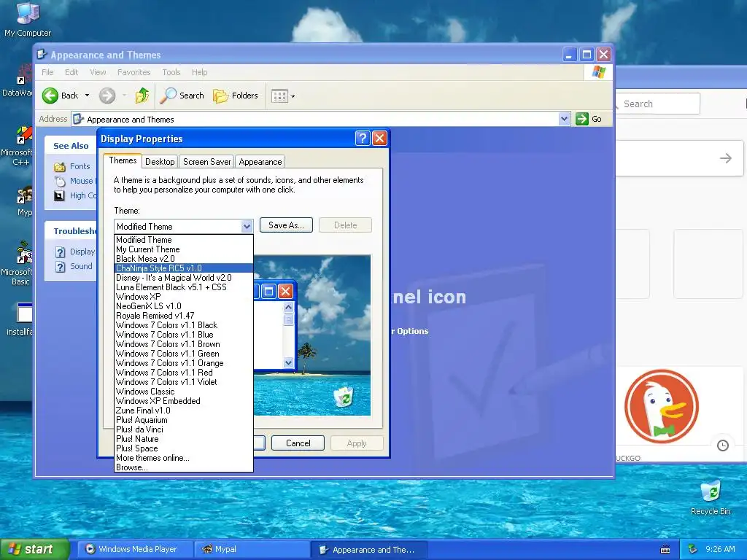Select the Themes tab
Image resolution: width=747 pixels, height=560 pixels.
(x=123, y=160)
